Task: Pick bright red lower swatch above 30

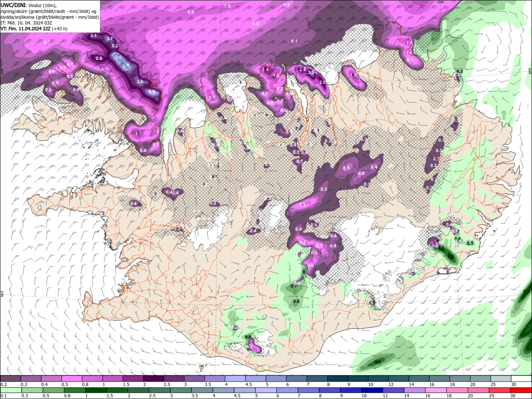Action: [521, 390]
